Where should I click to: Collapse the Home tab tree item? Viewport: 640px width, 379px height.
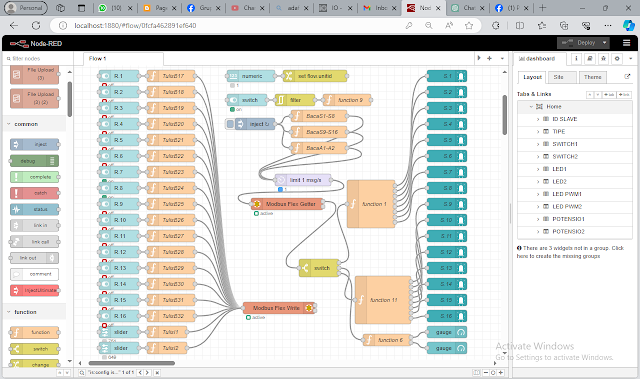click(x=531, y=107)
